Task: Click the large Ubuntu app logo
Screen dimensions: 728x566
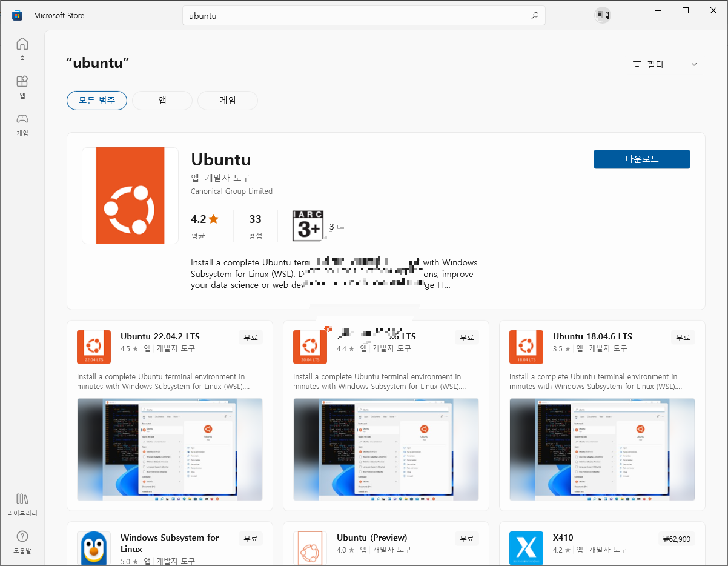Action: (130, 196)
